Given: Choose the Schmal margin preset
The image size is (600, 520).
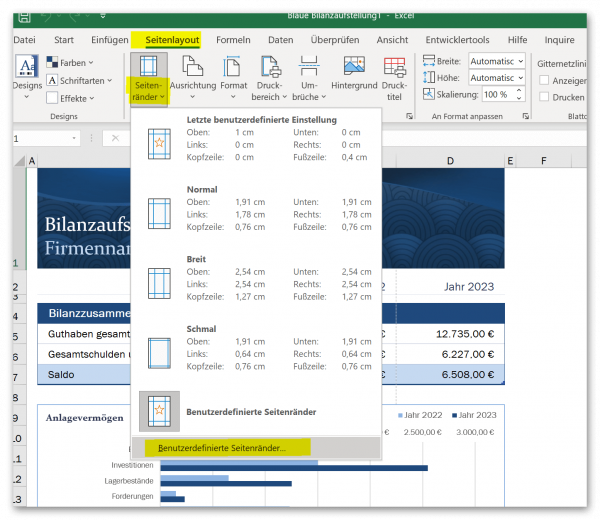Looking at the screenshot, I should click(256, 348).
